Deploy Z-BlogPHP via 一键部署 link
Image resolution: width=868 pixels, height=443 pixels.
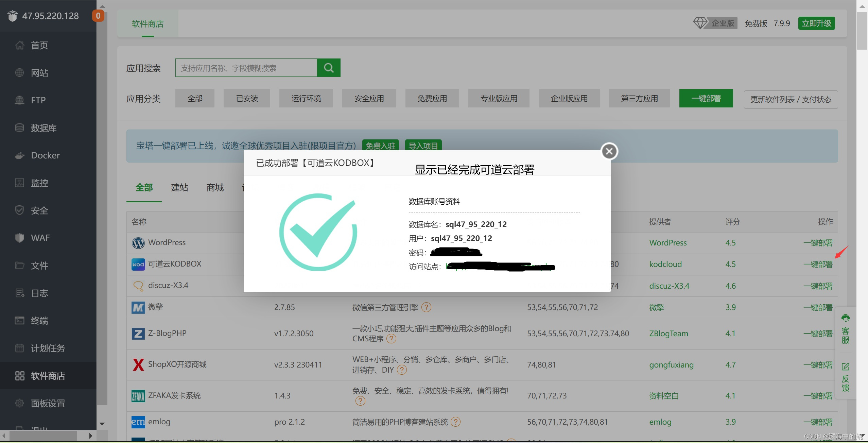[x=818, y=334]
